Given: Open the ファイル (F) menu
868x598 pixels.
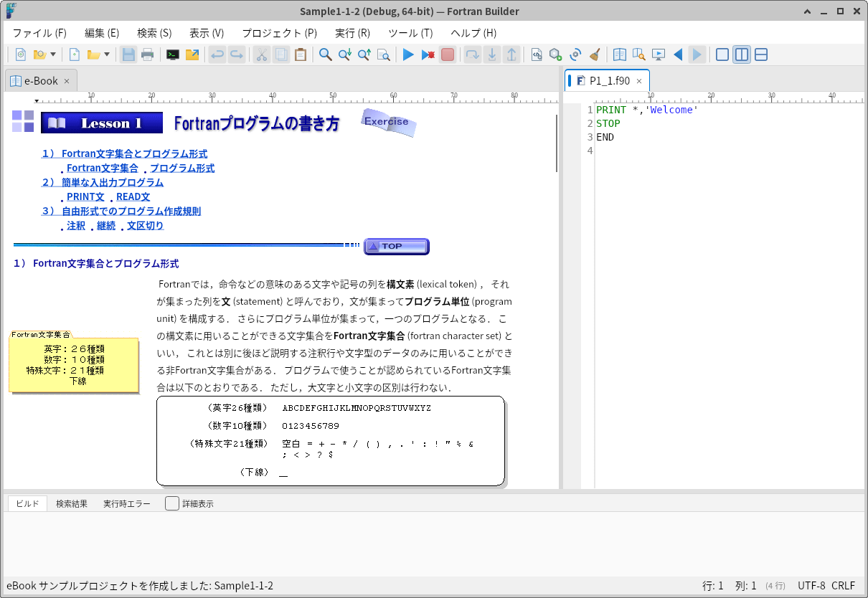Looking at the screenshot, I should [x=39, y=33].
